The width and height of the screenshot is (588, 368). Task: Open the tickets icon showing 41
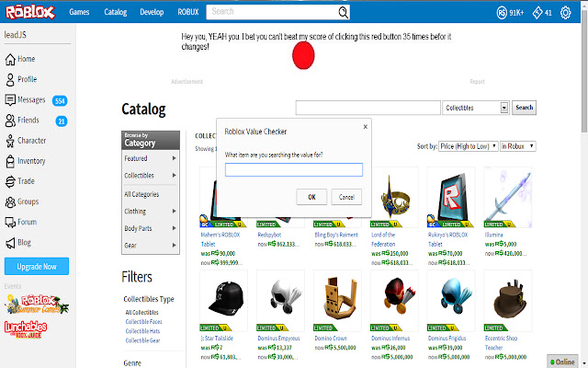[x=537, y=13]
